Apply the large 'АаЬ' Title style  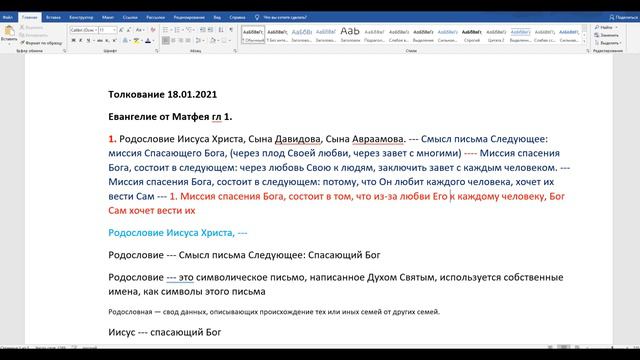(x=350, y=35)
